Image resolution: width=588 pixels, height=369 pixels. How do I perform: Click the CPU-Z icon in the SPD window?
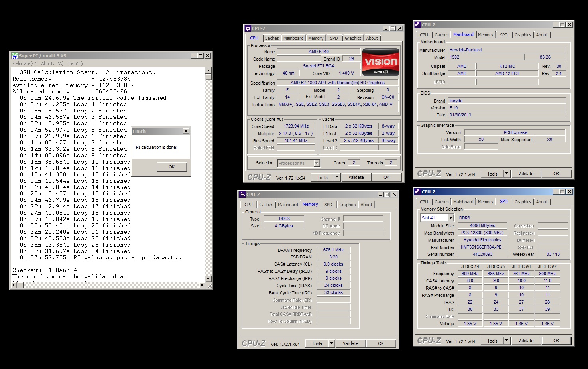[417, 192]
